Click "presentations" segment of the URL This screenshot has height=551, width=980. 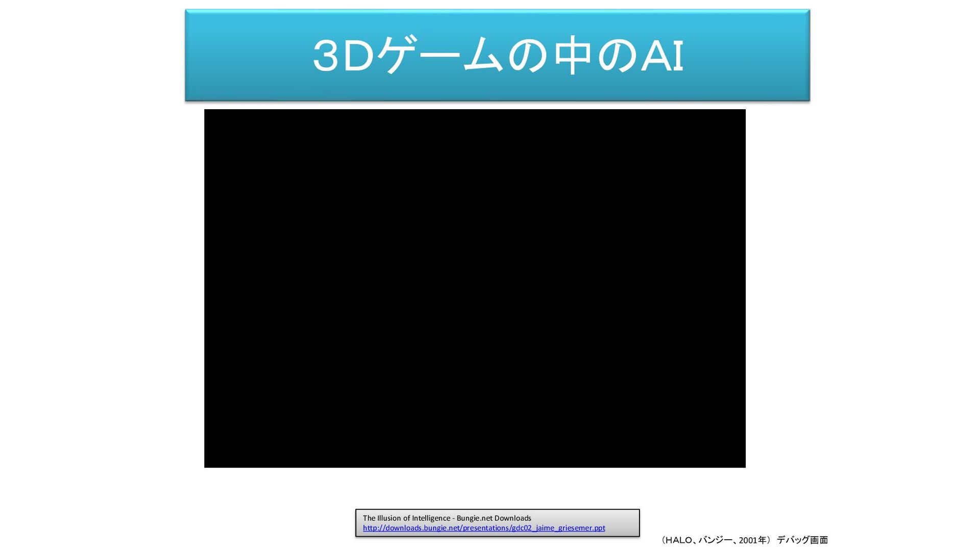(485, 528)
